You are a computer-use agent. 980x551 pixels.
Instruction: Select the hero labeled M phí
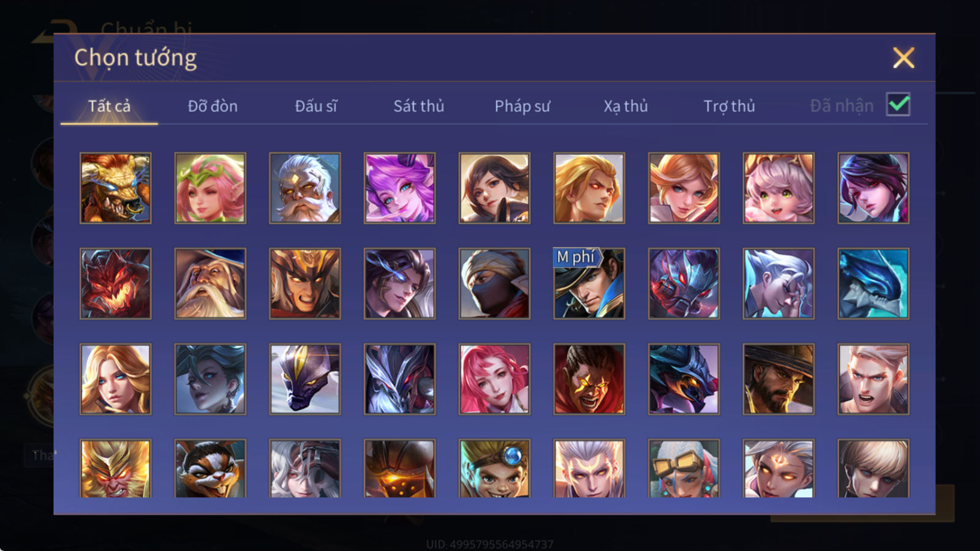589,283
